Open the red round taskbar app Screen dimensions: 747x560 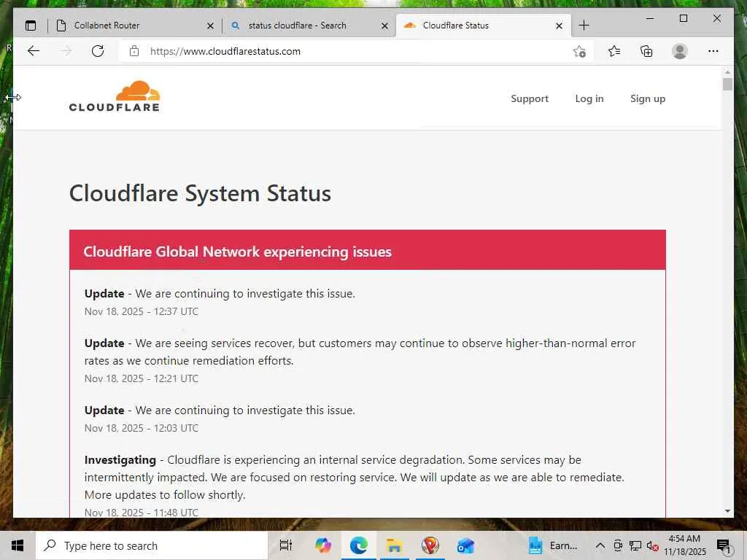pos(430,545)
